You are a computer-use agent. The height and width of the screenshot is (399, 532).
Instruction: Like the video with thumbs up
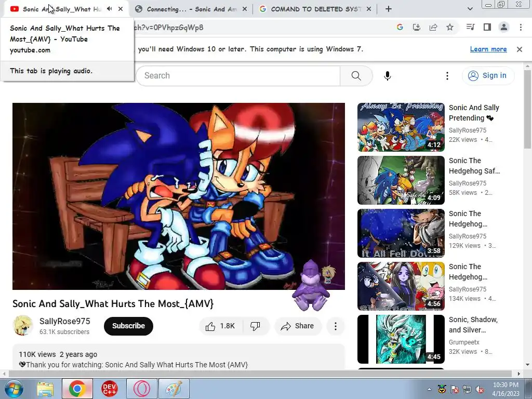(x=220, y=326)
